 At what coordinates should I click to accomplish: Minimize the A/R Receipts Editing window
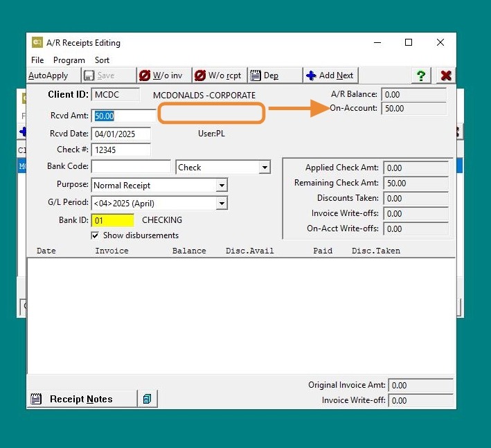(377, 42)
